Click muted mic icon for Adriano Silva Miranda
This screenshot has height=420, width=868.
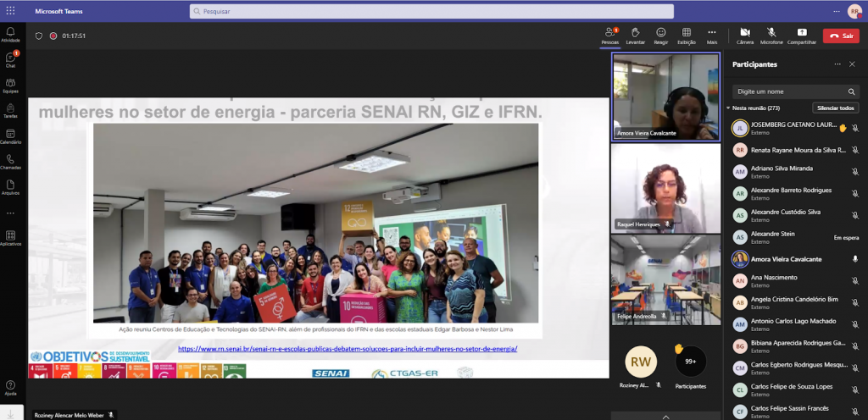click(x=854, y=172)
